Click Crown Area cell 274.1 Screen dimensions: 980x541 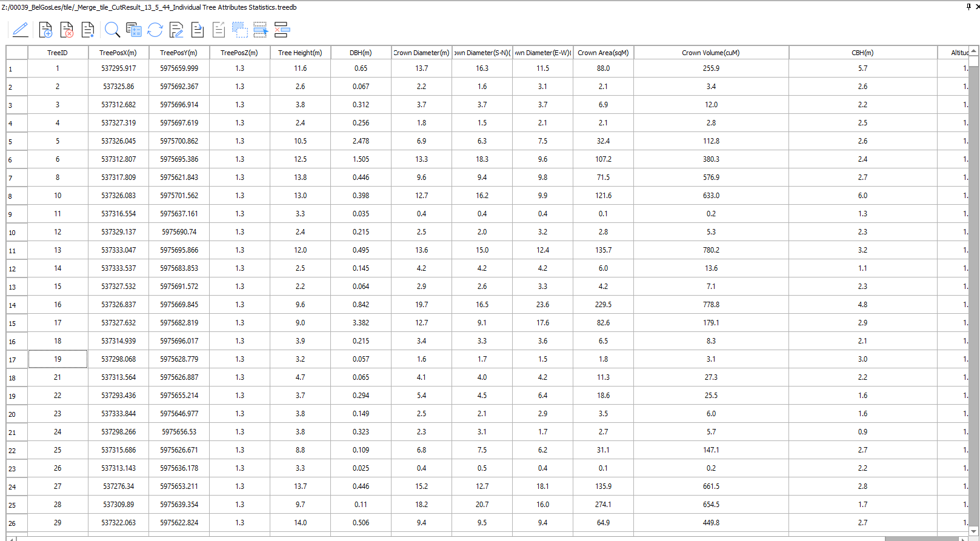tap(603, 505)
